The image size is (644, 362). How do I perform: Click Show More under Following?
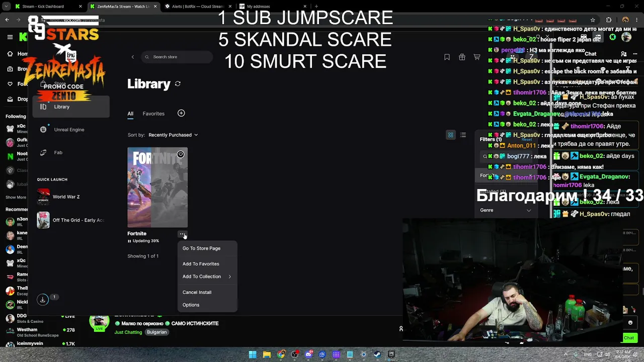(16, 198)
